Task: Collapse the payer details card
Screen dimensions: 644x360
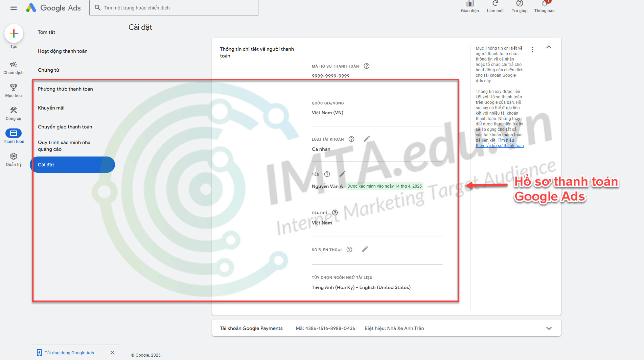Action: (549, 47)
